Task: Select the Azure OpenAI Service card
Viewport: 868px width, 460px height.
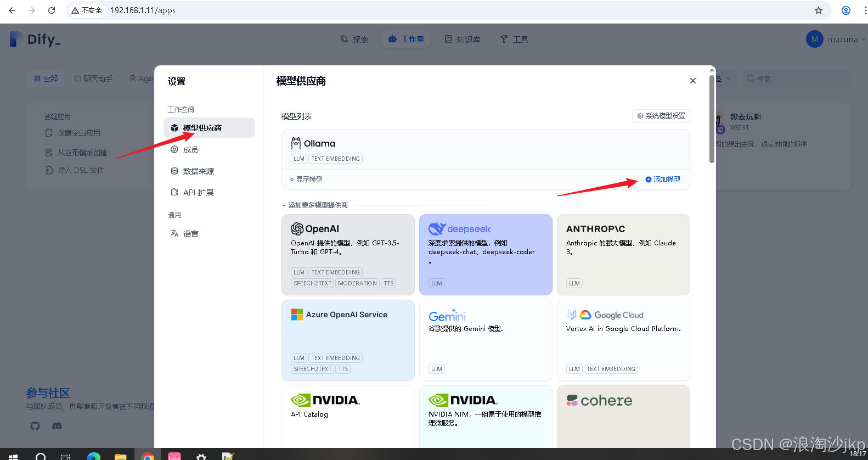Action: point(348,340)
